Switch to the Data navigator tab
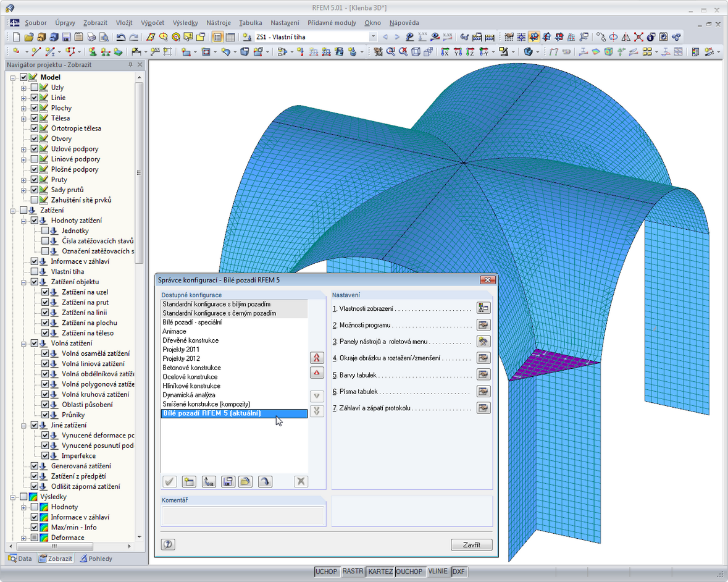The image size is (728, 582). 20,559
